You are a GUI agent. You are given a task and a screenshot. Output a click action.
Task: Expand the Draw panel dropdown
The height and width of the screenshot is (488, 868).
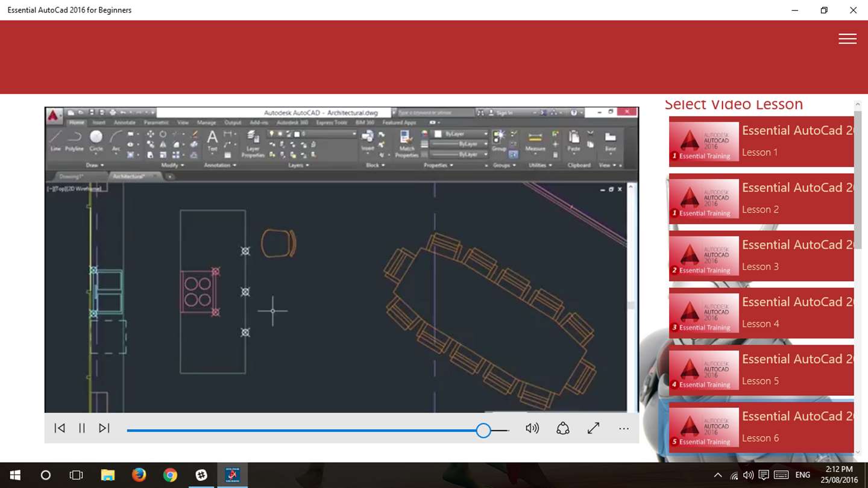tap(95, 165)
